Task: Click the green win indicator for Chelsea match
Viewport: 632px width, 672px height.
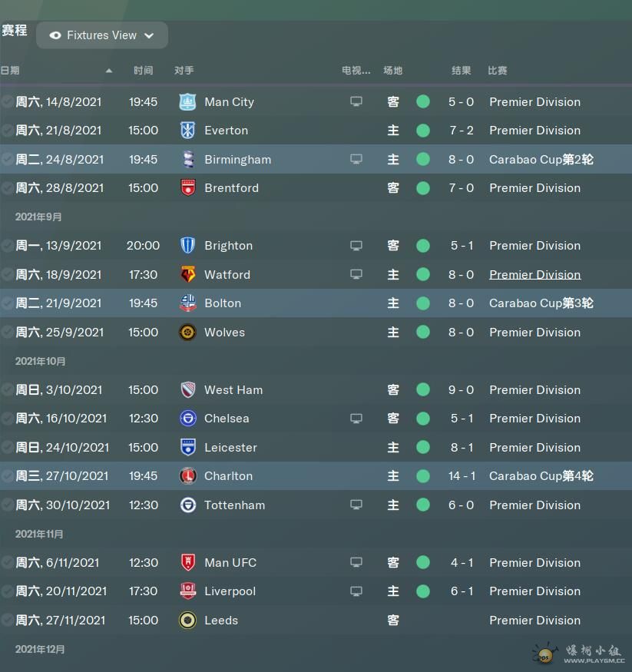Action: click(423, 419)
